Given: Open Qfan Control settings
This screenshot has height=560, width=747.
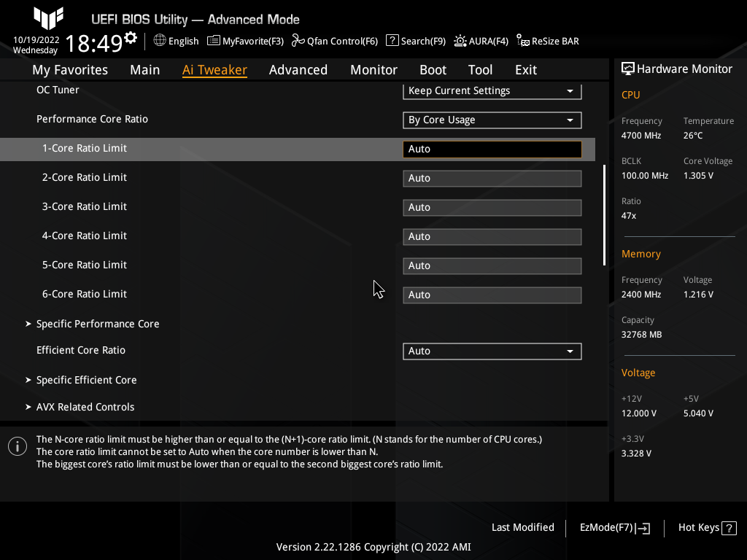Looking at the screenshot, I should point(334,41).
